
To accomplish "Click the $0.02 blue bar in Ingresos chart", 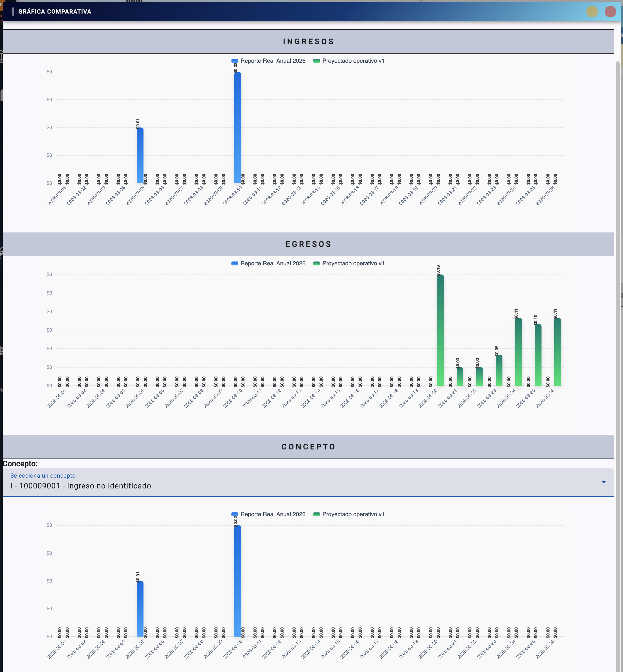I will click(x=238, y=128).
